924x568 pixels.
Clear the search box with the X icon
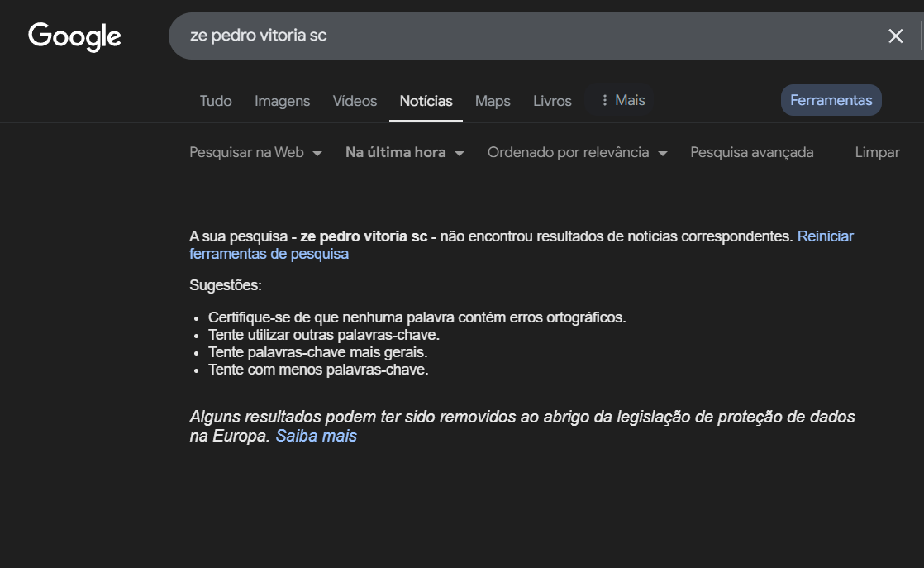(895, 36)
